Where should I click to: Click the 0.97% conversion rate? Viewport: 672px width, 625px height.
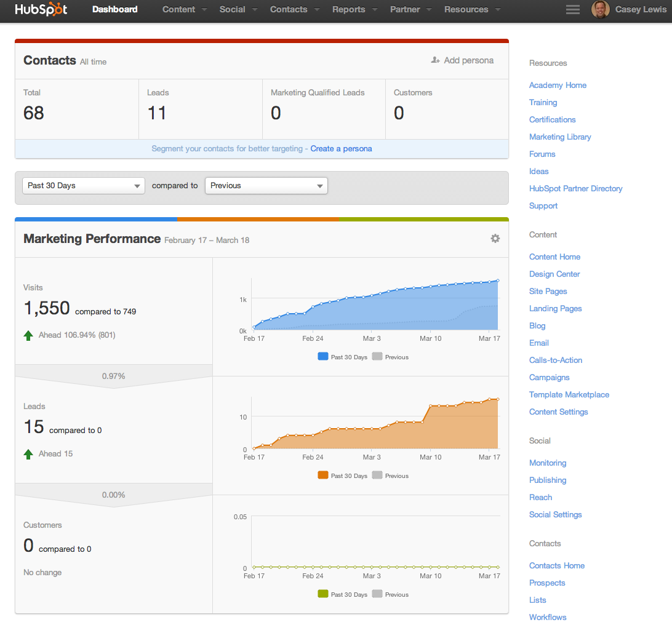(114, 376)
